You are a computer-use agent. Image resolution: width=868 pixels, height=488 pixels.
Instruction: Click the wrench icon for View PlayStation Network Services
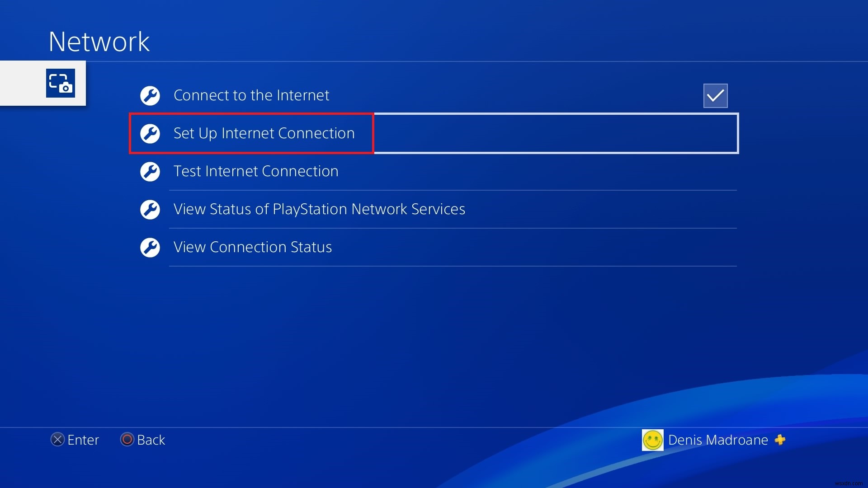pos(151,209)
